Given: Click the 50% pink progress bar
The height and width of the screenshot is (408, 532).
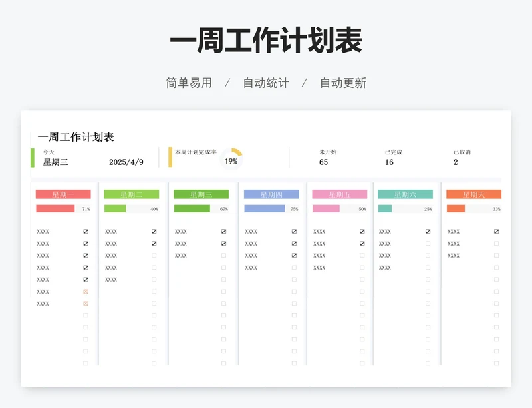Looking at the screenshot, I should (x=326, y=208).
